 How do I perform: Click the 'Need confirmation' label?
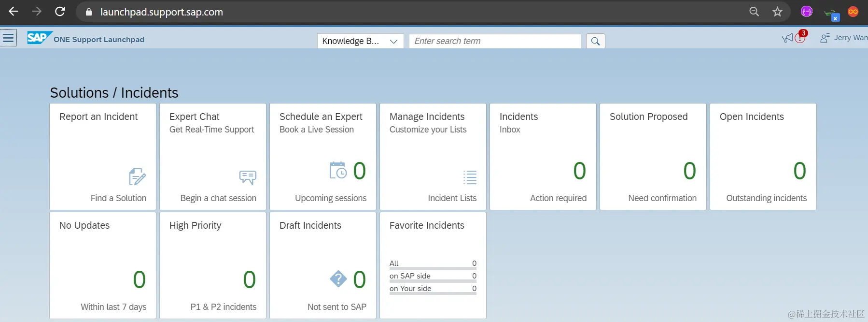662,198
